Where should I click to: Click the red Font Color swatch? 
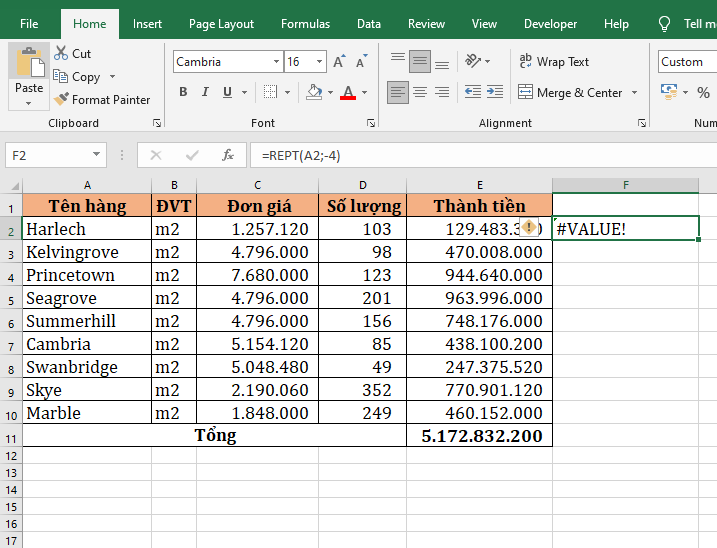(x=348, y=93)
